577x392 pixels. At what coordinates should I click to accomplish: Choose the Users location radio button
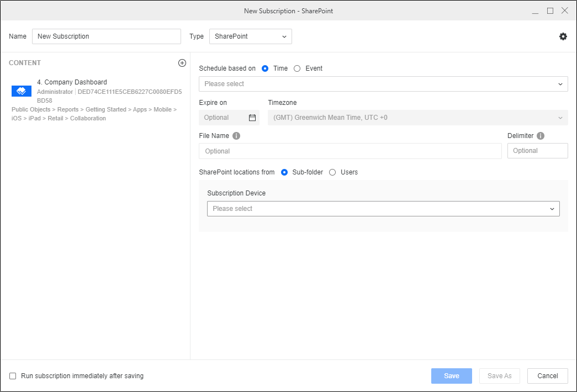[332, 172]
